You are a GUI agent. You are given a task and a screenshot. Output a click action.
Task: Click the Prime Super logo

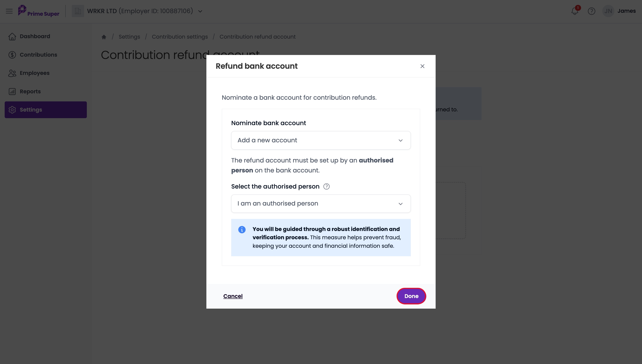[x=38, y=11]
